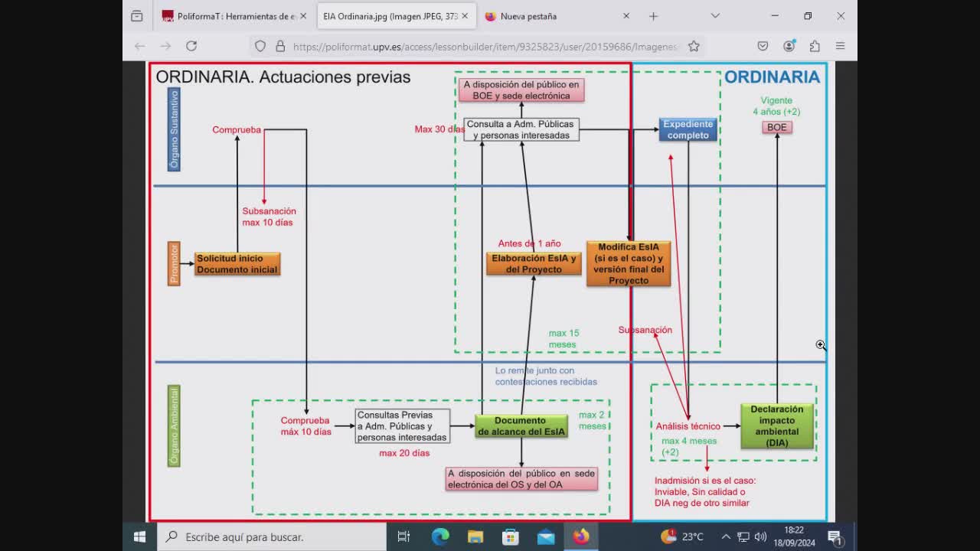Click the "Órgano Ambiental" vertical label
980x551 pixels.
[x=174, y=426]
